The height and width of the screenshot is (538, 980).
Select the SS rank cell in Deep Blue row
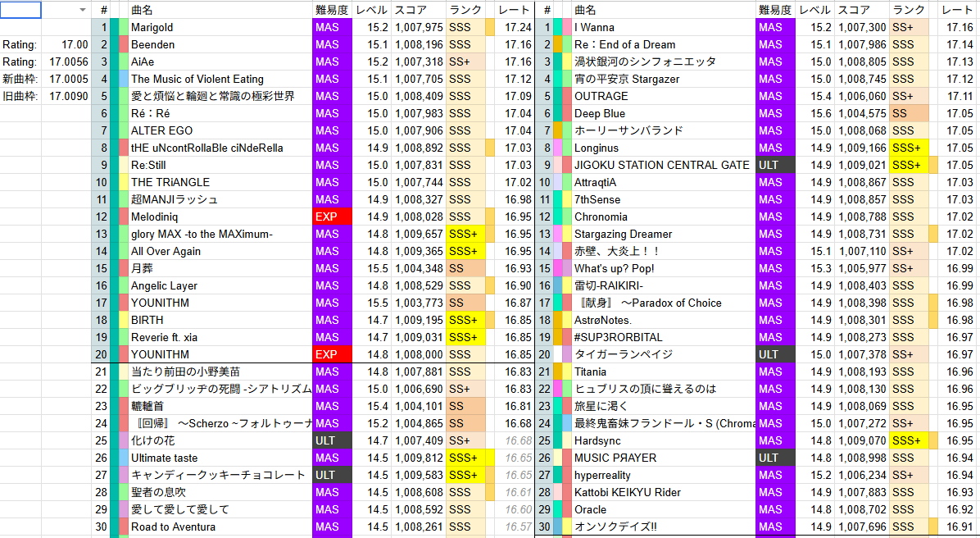(x=910, y=113)
